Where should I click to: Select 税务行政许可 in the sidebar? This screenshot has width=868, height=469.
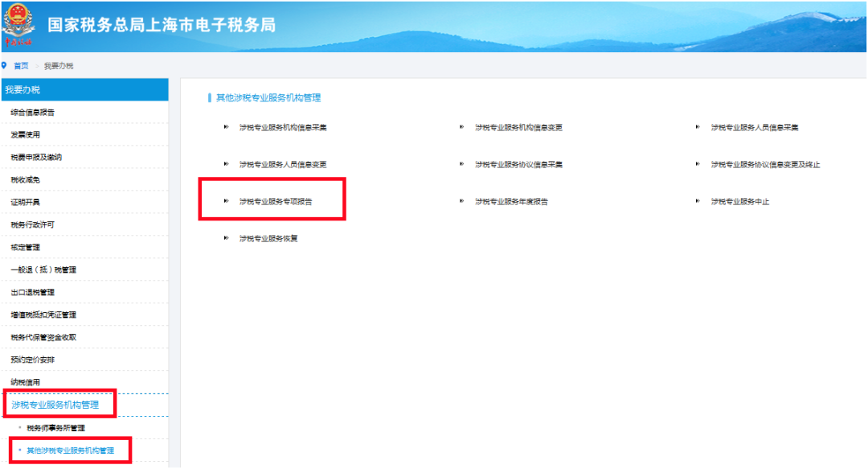point(84,225)
